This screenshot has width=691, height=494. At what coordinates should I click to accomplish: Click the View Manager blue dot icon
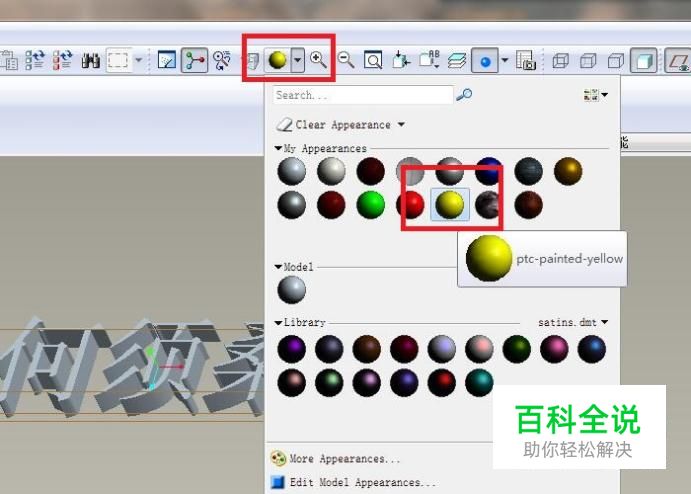(x=485, y=61)
